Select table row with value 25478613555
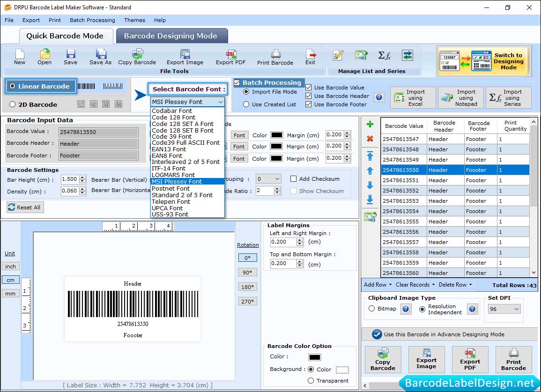 click(455, 222)
